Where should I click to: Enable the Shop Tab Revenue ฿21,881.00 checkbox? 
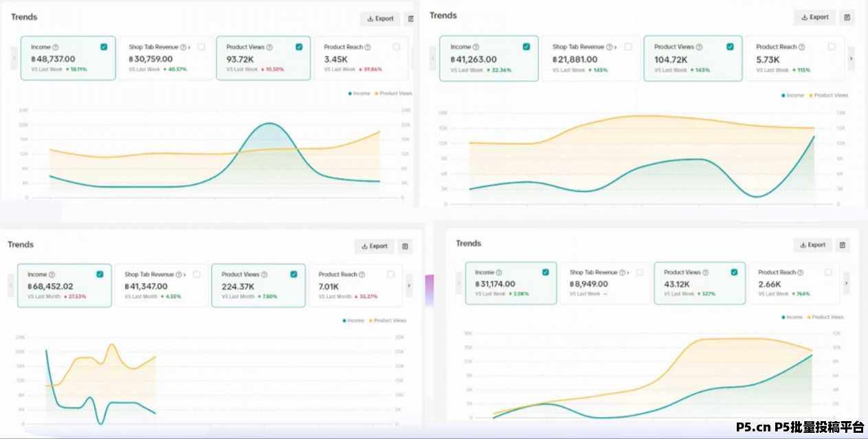point(628,47)
